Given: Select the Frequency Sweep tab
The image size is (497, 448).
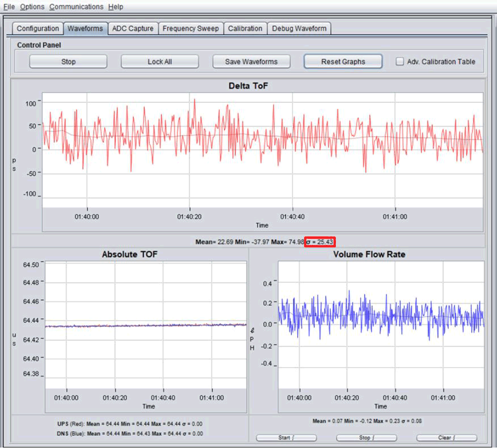Looking at the screenshot, I should click(191, 28).
